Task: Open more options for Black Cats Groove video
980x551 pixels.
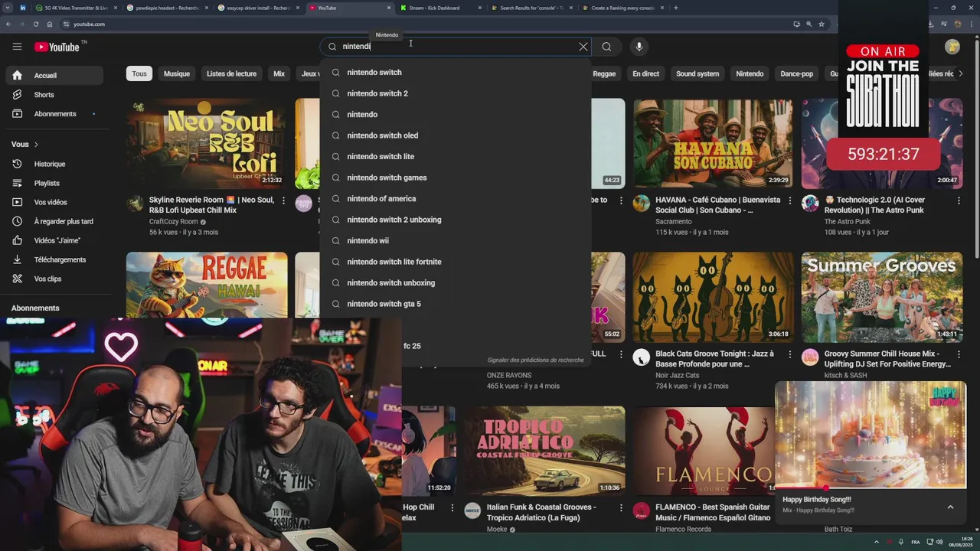Action: (789, 354)
